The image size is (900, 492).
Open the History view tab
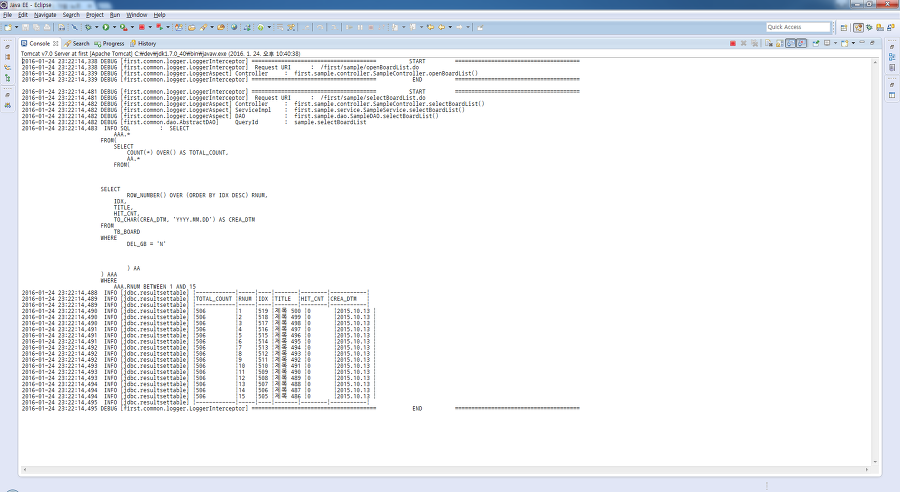pos(143,44)
